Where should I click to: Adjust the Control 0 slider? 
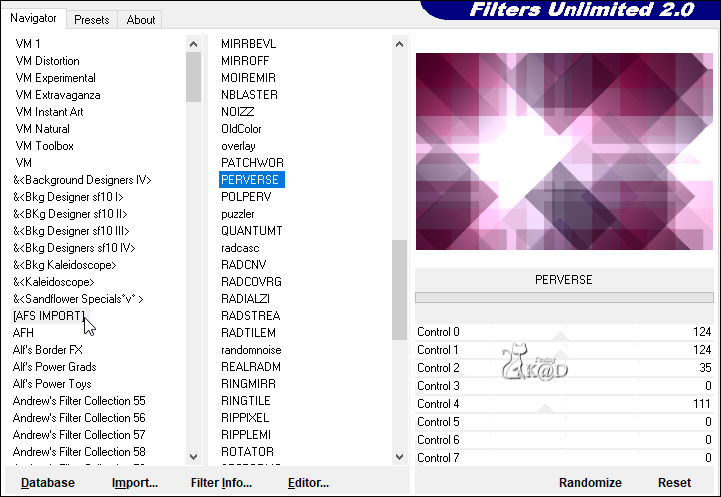[564, 332]
